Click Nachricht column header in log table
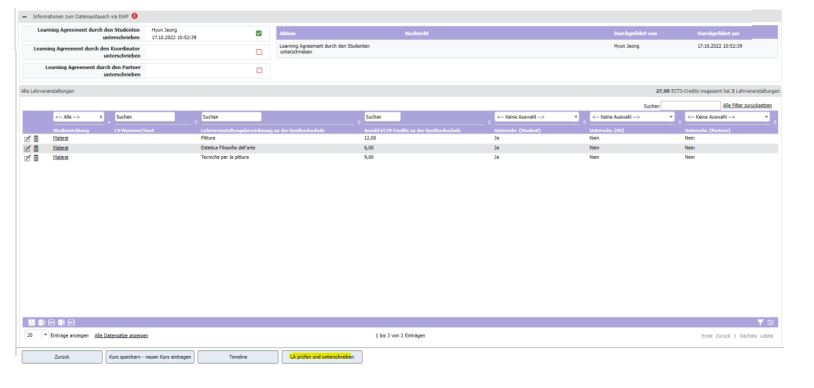The width and height of the screenshot is (814, 388). (x=416, y=34)
